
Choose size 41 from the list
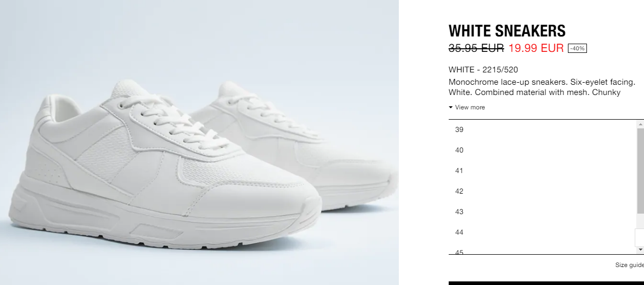click(x=543, y=170)
